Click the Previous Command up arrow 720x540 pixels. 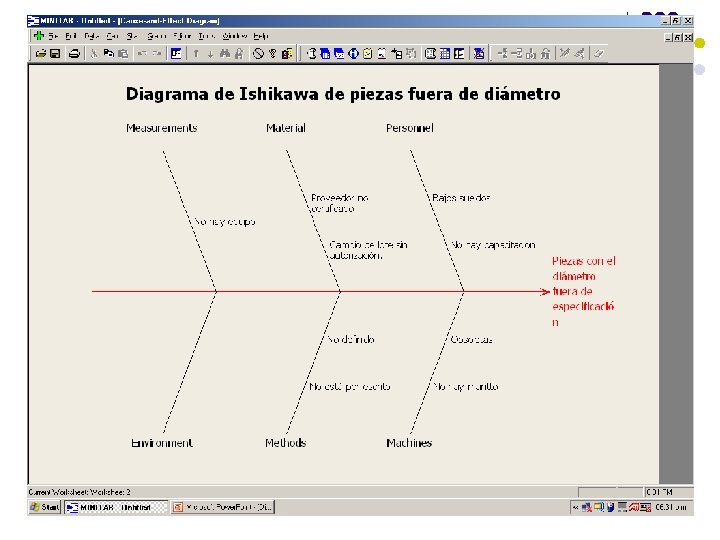tap(196, 54)
